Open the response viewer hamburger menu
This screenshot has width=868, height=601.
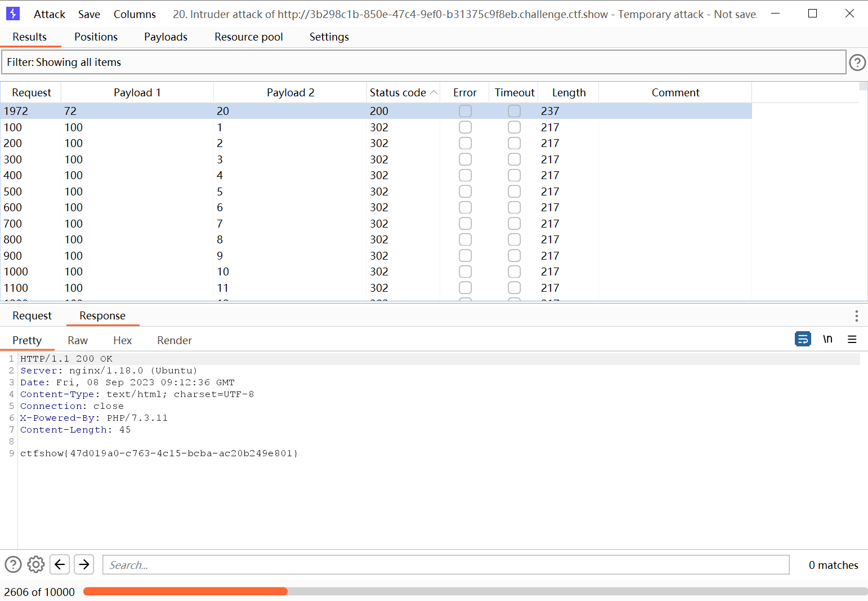(x=852, y=339)
